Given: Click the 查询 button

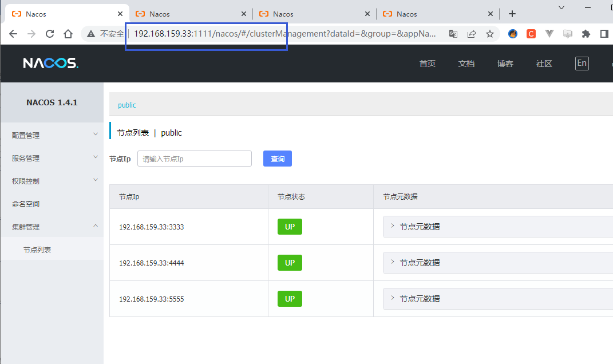Looking at the screenshot, I should [x=277, y=159].
